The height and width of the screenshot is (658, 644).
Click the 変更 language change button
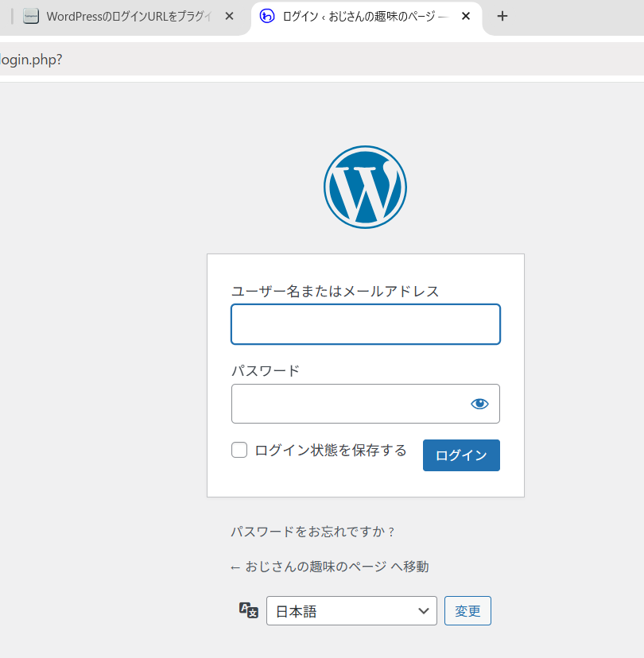tap(467, 610)
